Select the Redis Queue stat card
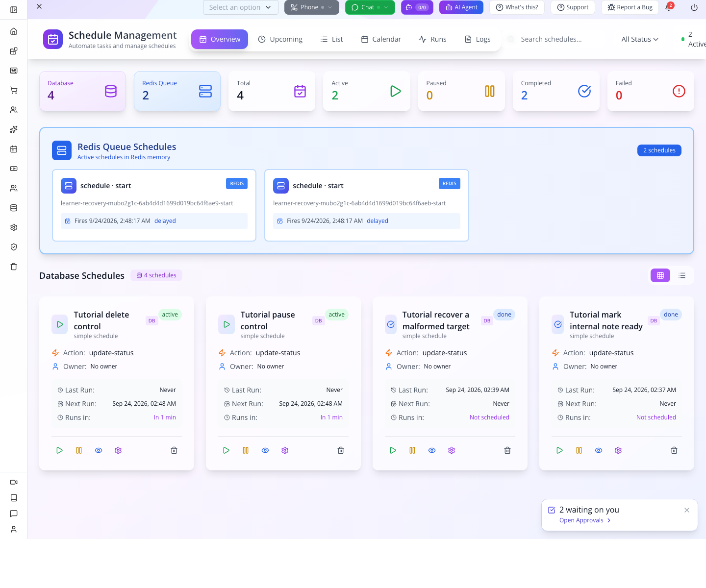 pos(177,91)
